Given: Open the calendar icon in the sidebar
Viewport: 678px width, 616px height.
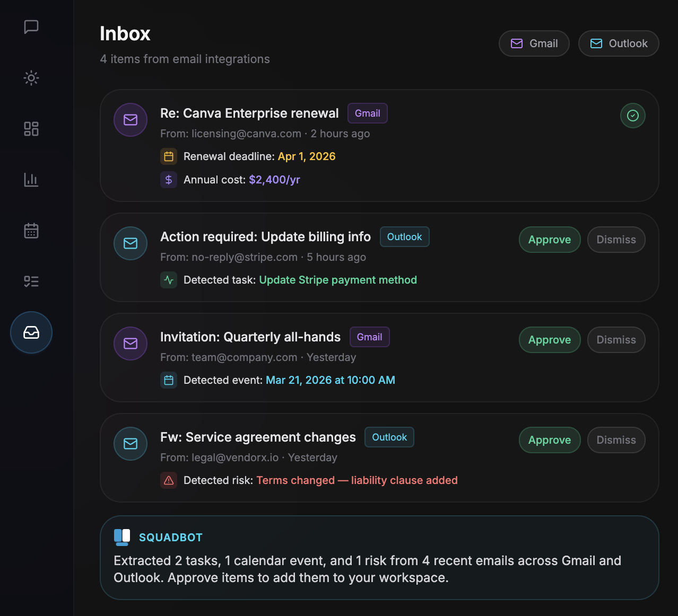Looking at the screenshot, I should (x=31, y=230).
